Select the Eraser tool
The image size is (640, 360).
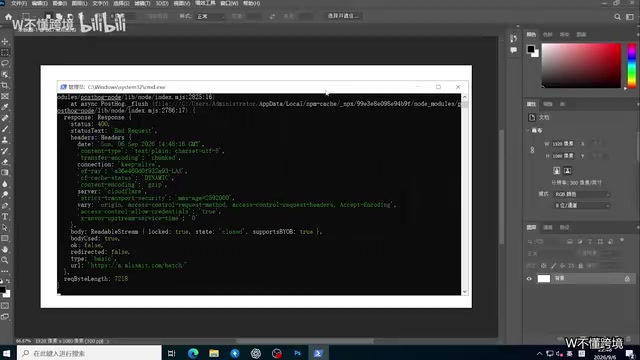click(5, 162)
